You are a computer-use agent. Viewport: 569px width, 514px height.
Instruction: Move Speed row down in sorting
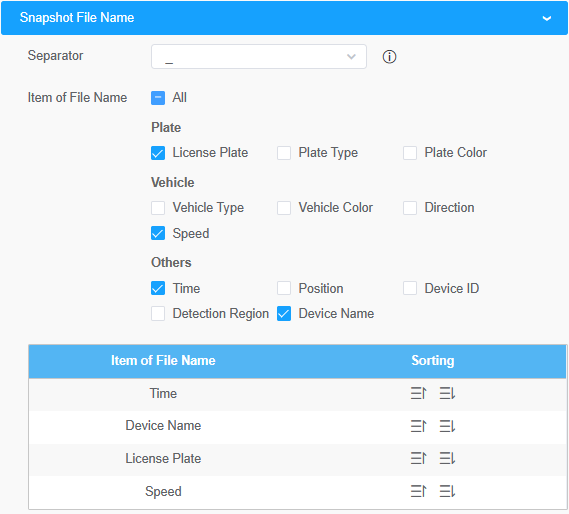[x=447, y=491]
